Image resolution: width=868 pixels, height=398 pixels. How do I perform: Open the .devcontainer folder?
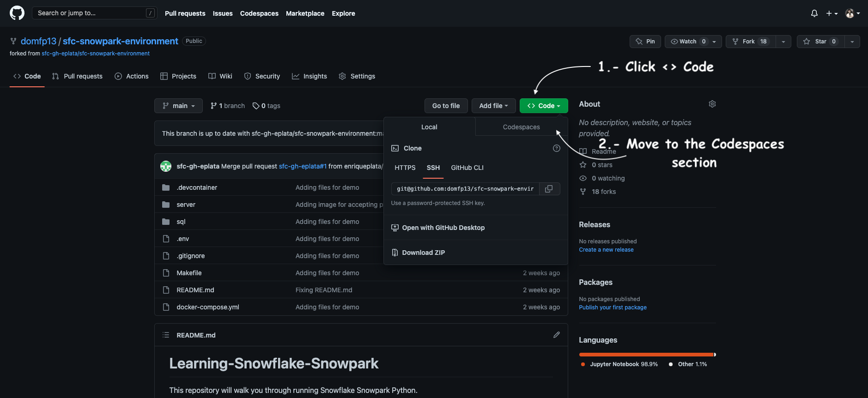[197, 187]
